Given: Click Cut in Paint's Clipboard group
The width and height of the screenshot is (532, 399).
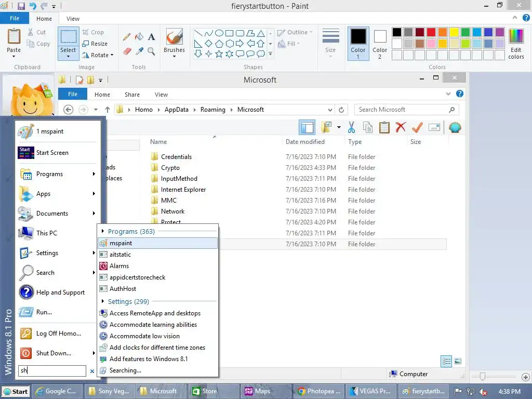Looking at the screenshot, I should [x=37, y=32].
